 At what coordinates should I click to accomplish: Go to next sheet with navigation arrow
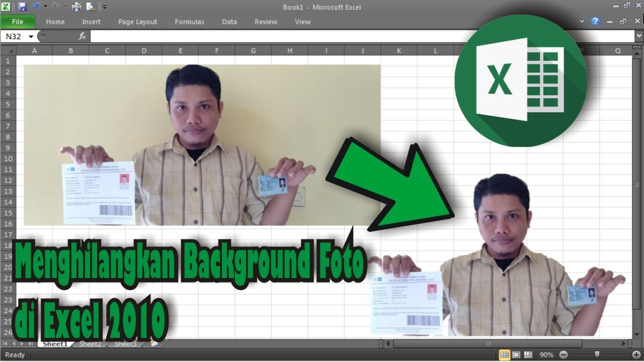[22, 344]
